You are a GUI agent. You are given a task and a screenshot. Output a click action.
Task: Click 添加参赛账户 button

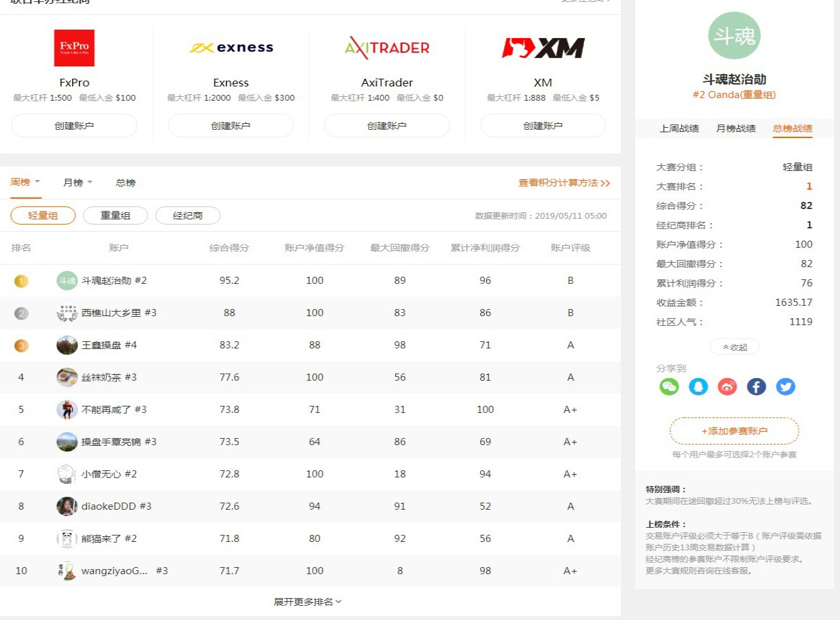(x=734, y=431)
